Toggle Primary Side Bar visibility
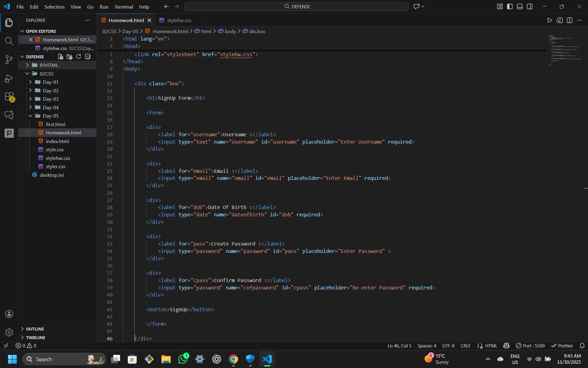Viewport: 588px width, 368px height. (x=510, y=6)
